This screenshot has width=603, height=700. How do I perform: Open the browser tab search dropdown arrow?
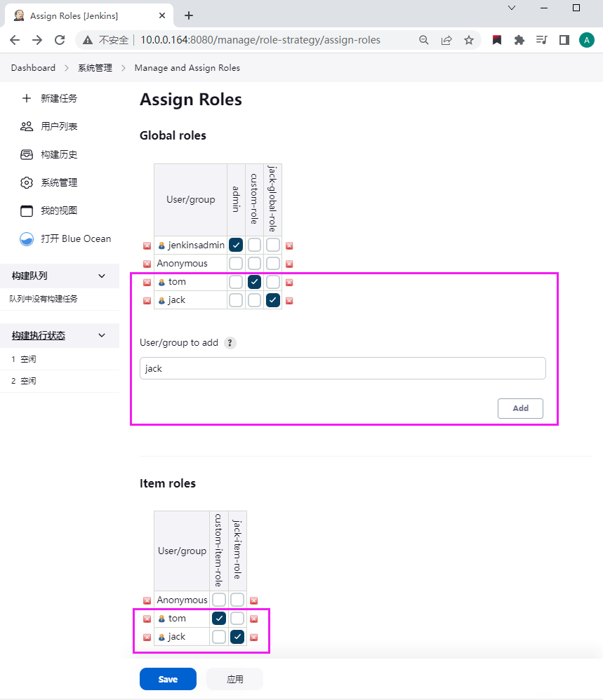point(512,8)
